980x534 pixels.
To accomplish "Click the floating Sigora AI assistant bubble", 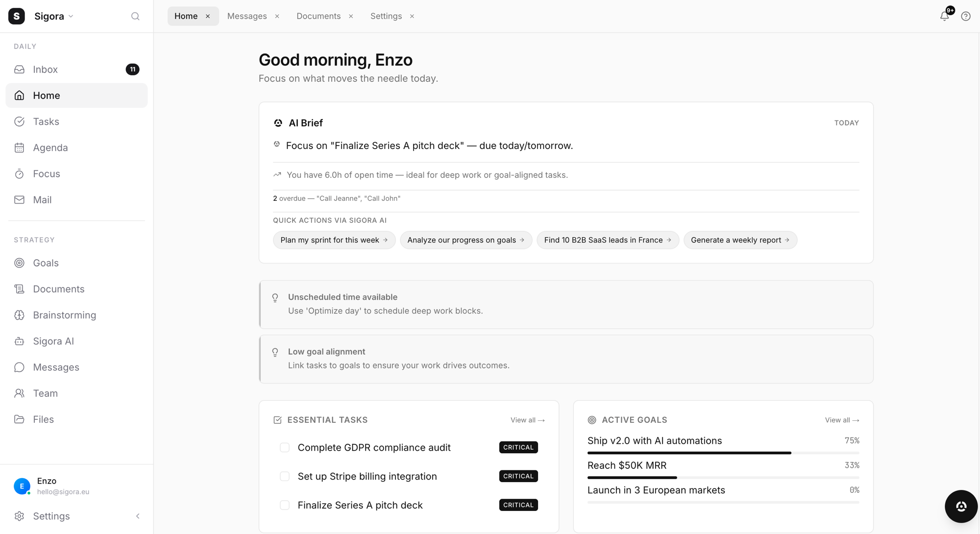I will [961, 506].
